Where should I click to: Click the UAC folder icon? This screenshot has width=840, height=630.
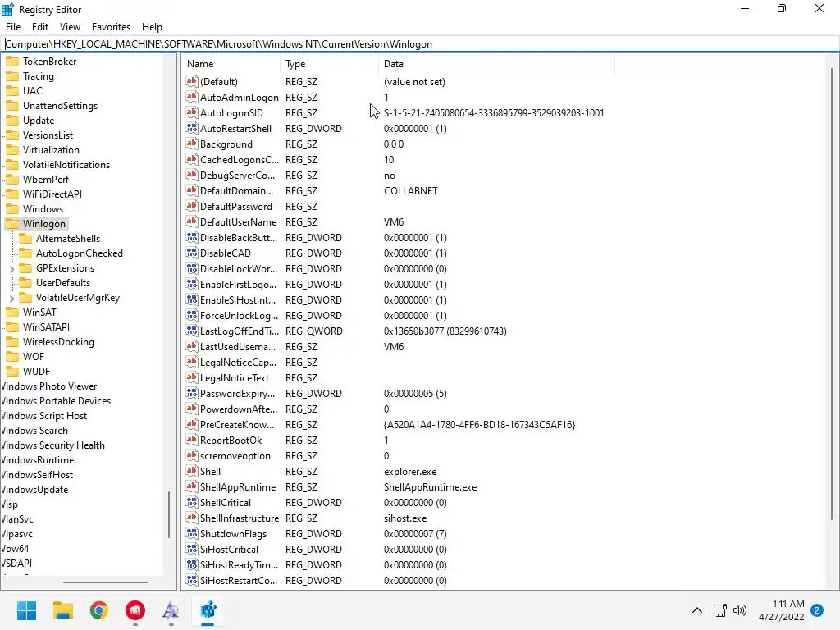tap(11, 90)
